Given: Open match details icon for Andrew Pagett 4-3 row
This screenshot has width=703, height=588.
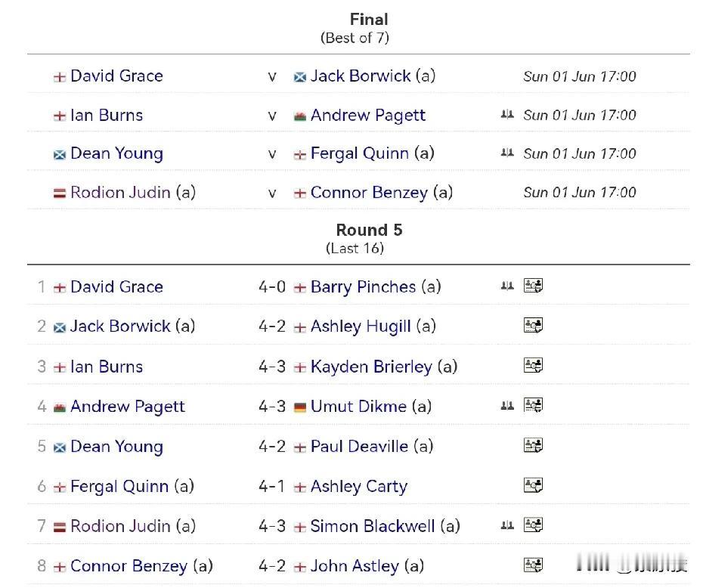Looking at the screenshot, I should [533, 405].
